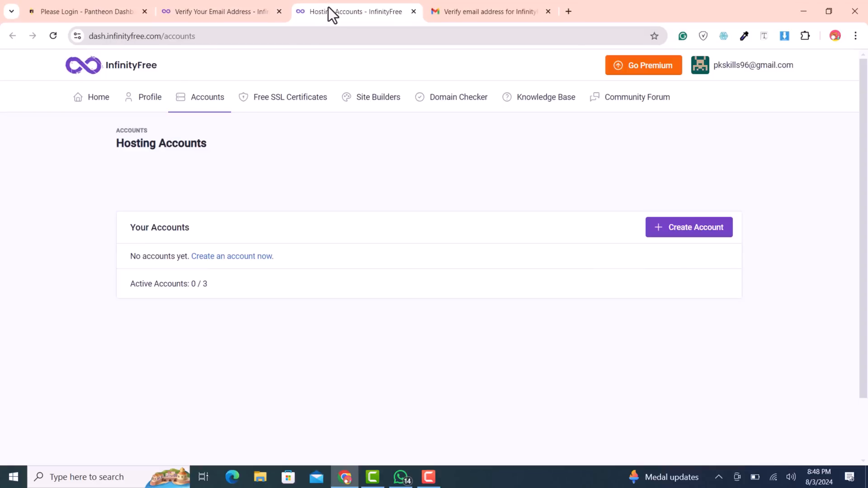This screenshot has height=488, width=868.
Task: Open Free SSL Certificates page
Action: coord(283,97)
